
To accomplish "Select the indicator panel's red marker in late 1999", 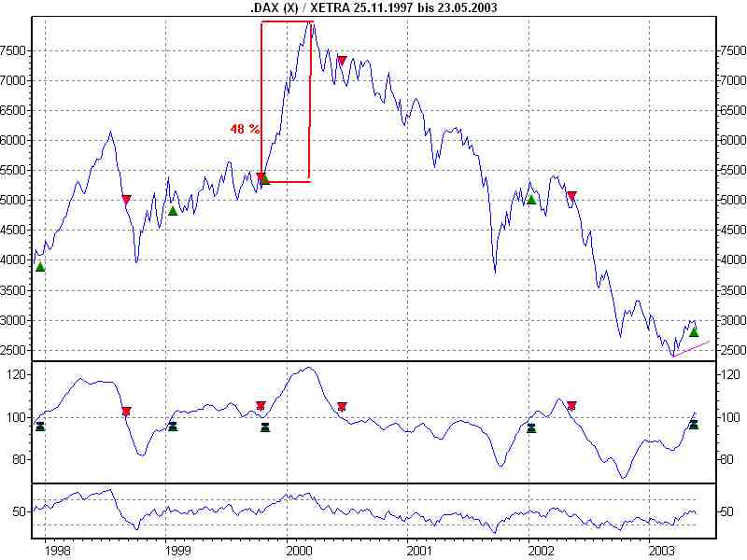I will click(261, 406).
